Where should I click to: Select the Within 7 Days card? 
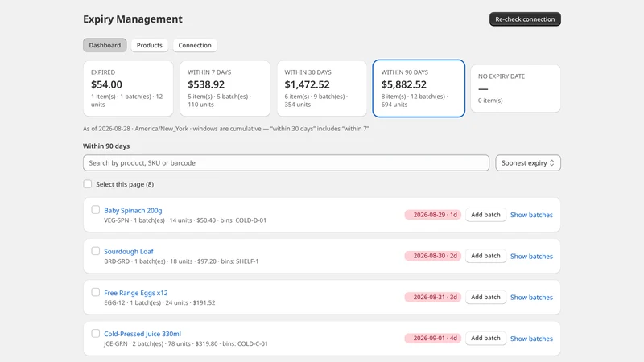tap(225, 88)
